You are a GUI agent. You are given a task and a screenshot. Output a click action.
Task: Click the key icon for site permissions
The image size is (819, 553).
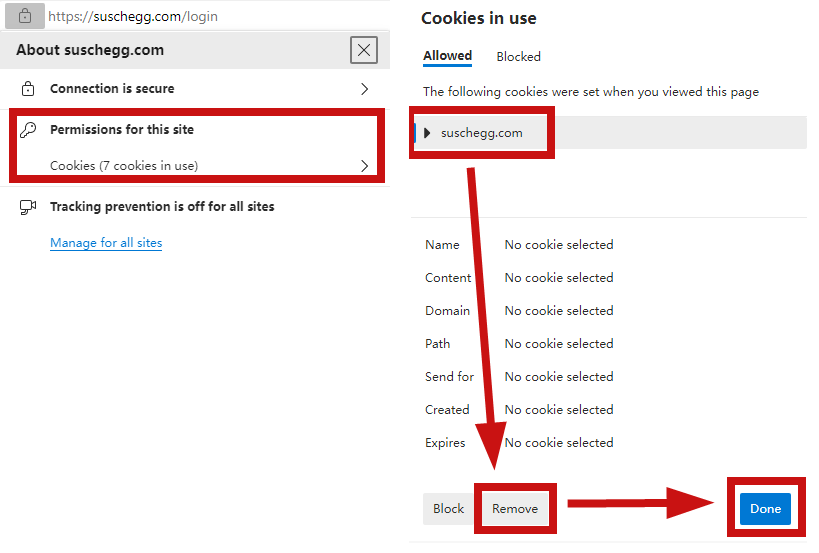click(28, 130)
